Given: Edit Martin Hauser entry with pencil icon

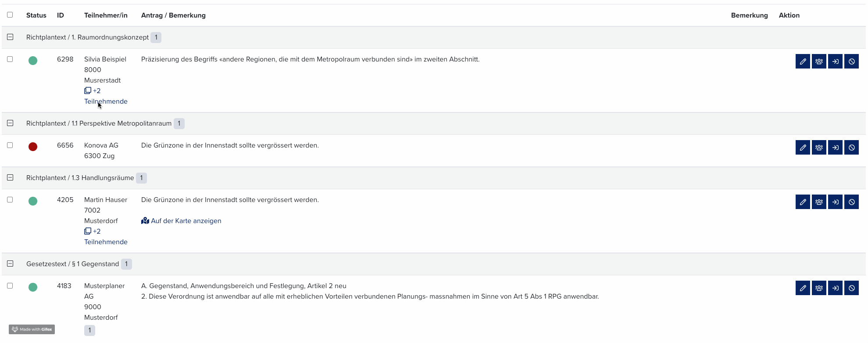Looking at the screenshot, I should (x=803, y=202).
